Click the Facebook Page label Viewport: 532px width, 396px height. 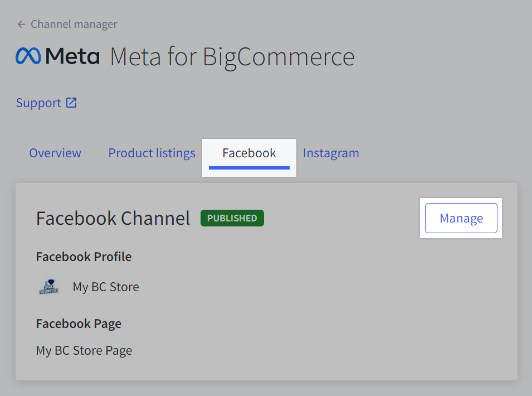point(79,323)
